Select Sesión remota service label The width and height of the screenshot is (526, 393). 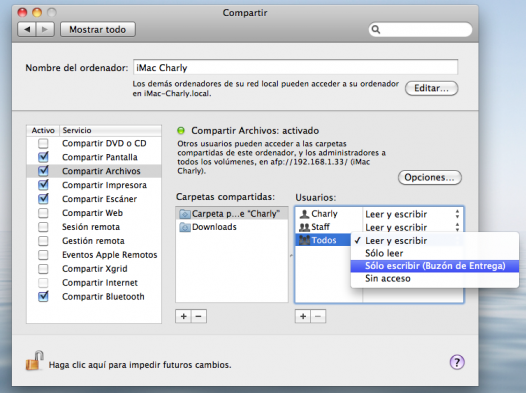pos(91,227)
